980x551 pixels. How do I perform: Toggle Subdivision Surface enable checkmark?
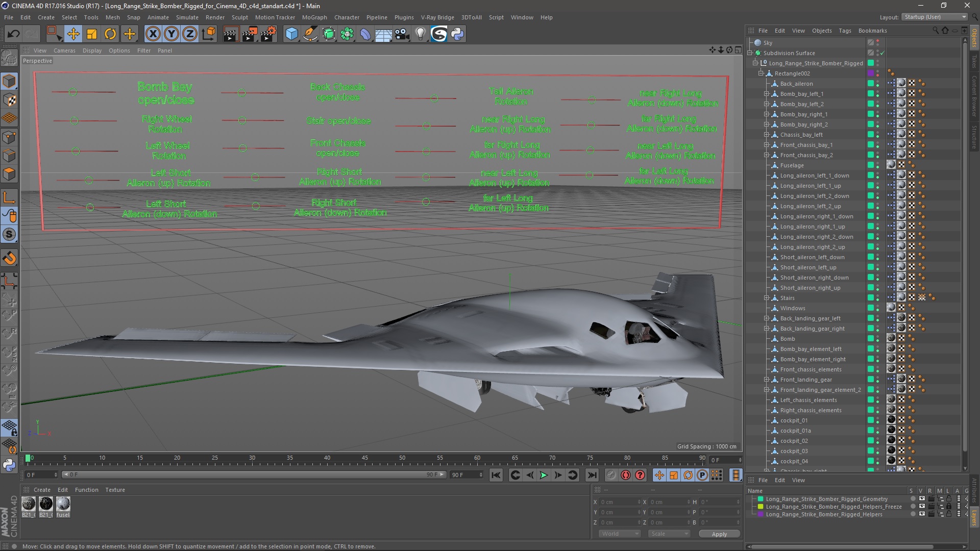point(883,53)
